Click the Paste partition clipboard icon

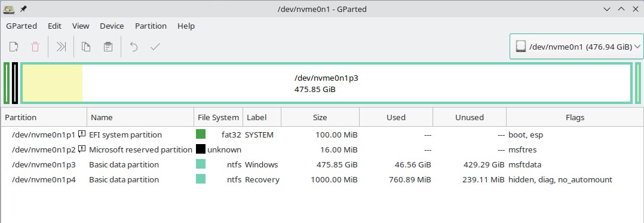pos(108,47)
